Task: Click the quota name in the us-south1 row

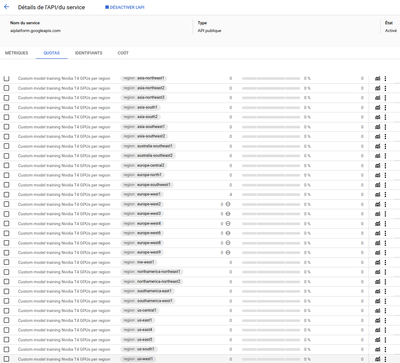Action: (64, 349)
